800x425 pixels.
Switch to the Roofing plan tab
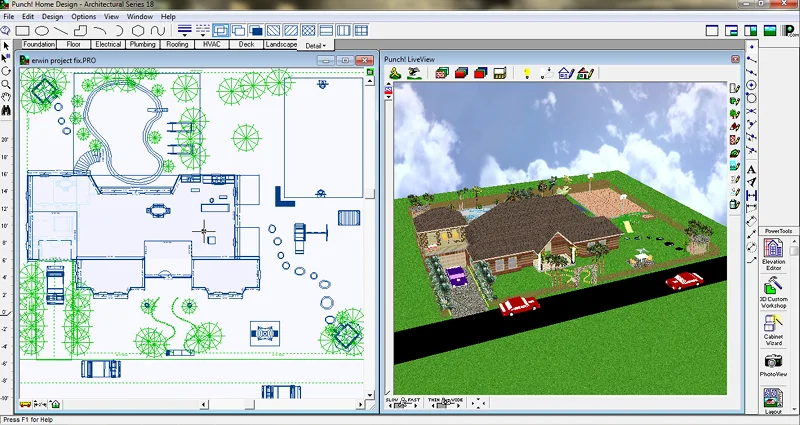coord(177,44)
